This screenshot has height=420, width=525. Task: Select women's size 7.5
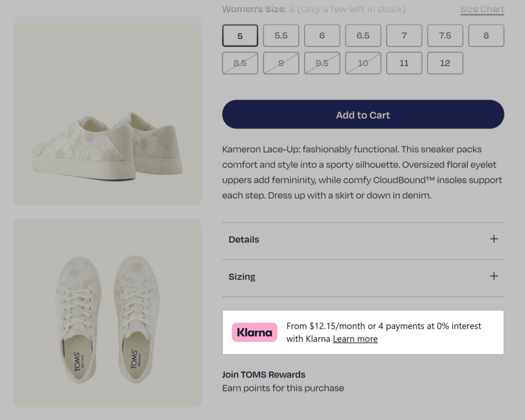click(445, 35)
